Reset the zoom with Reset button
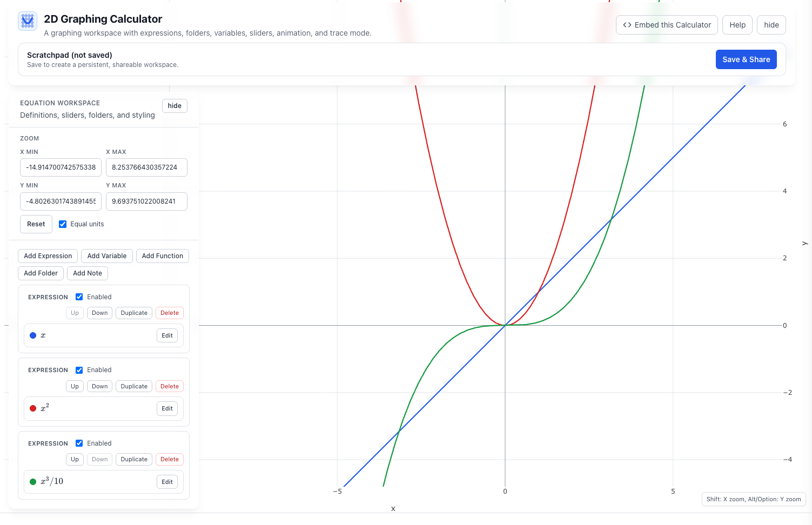The width and height of the screenshot is (812, 525). tap(36, 224)
